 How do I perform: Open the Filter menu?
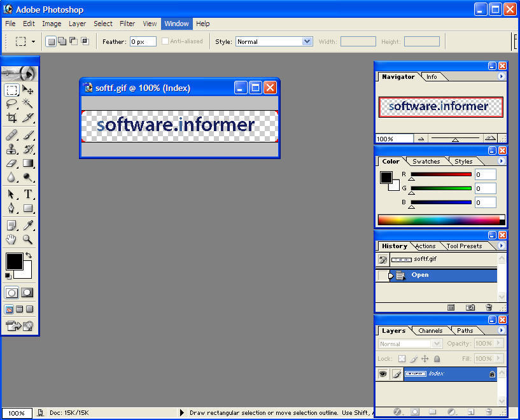point(127,24)
